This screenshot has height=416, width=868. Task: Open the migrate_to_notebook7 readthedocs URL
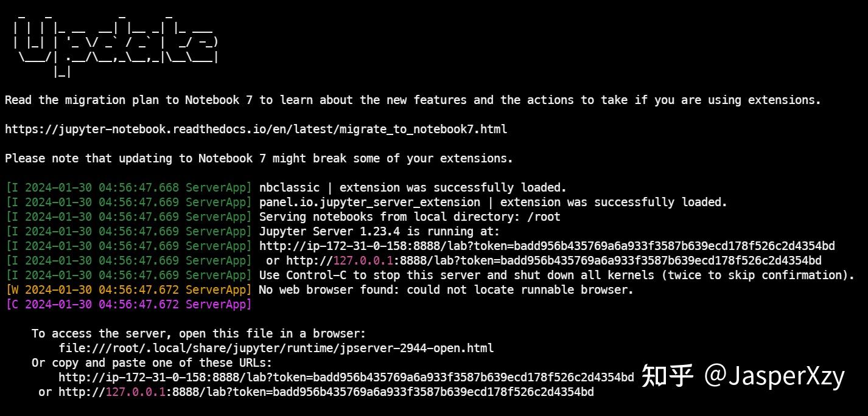tap(256, 129)
